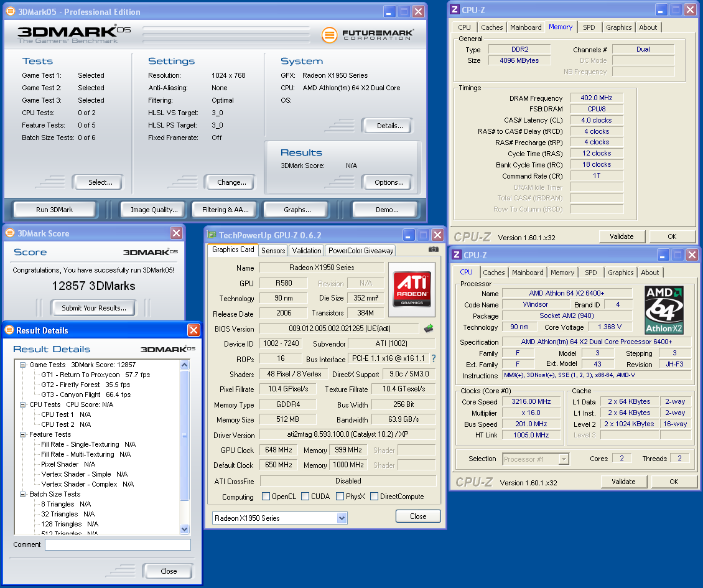
Task: Open the Radeon X1950 Series card dropdown
Action: tap(342, 518)
